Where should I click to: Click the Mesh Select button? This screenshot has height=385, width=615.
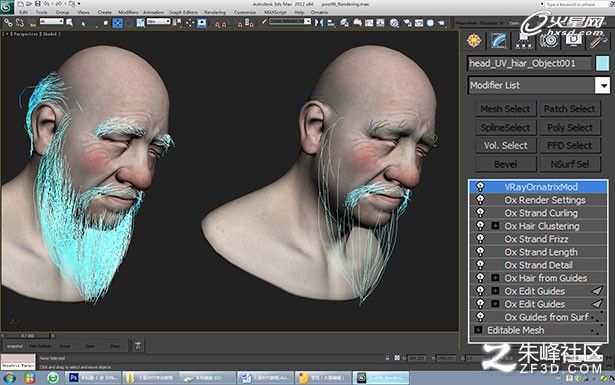point(506,109)
